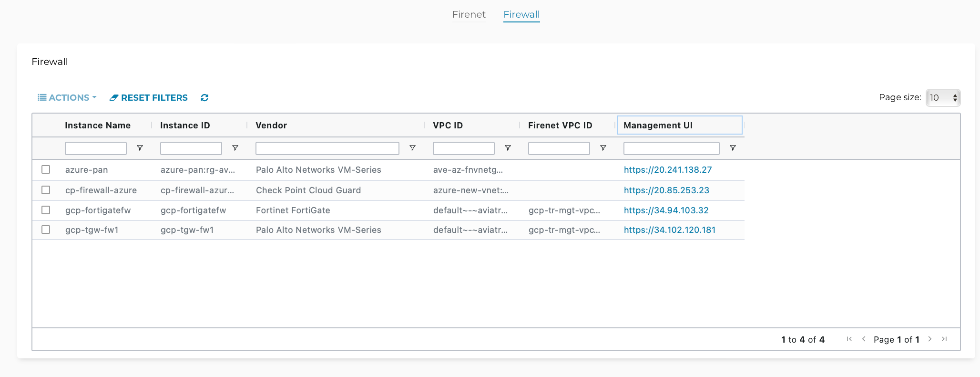Focus the Instance ID filter field
The image size is (980, 377).
point(191,148)
